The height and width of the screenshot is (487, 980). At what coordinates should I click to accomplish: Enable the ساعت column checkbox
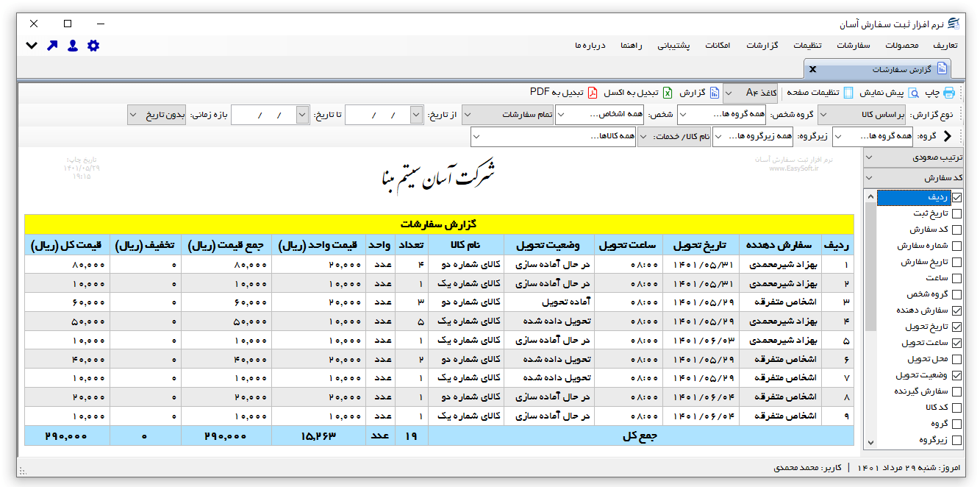coord(956,279)
